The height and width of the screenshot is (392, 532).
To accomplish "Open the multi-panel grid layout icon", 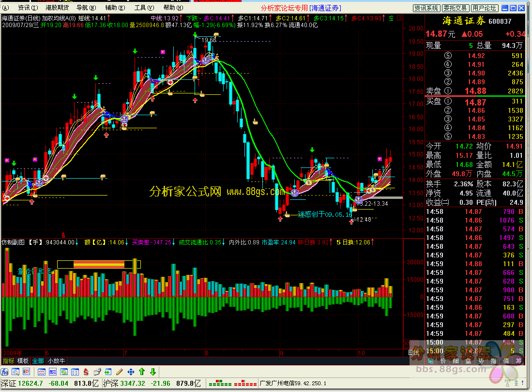I will pyautogui.click(x=75, y=372).
